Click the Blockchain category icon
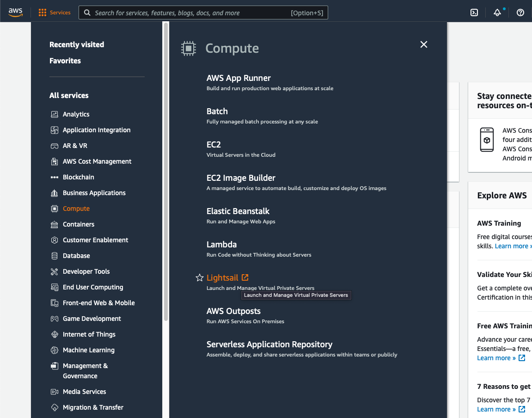 (x=54, y=177)
